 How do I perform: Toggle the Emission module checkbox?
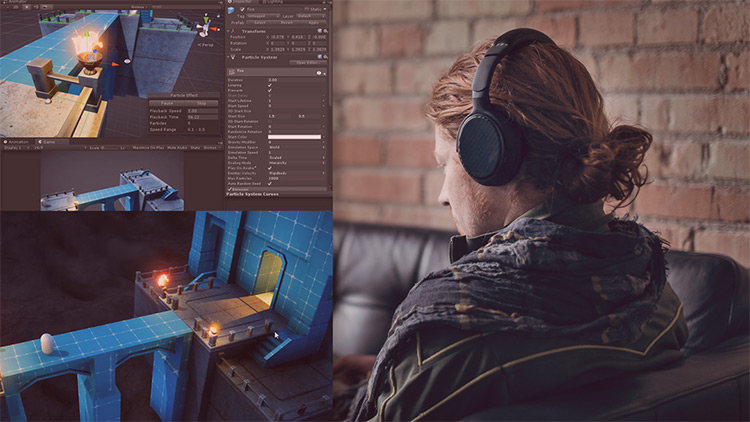click(230, 189)
